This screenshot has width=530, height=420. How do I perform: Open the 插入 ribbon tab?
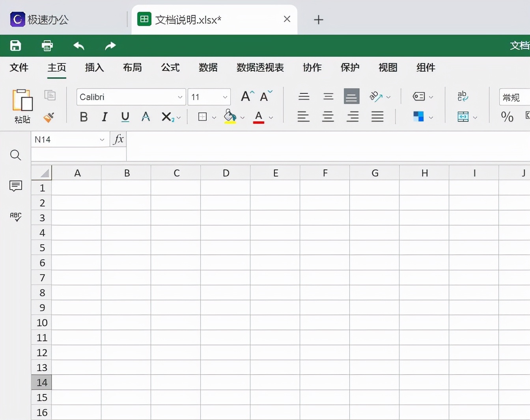pos(94,68)
